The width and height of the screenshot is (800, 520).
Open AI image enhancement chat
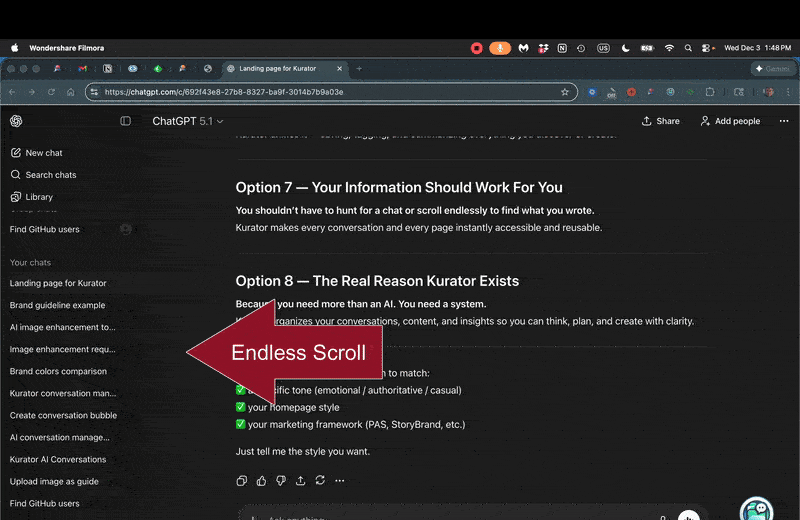point(62,327)
